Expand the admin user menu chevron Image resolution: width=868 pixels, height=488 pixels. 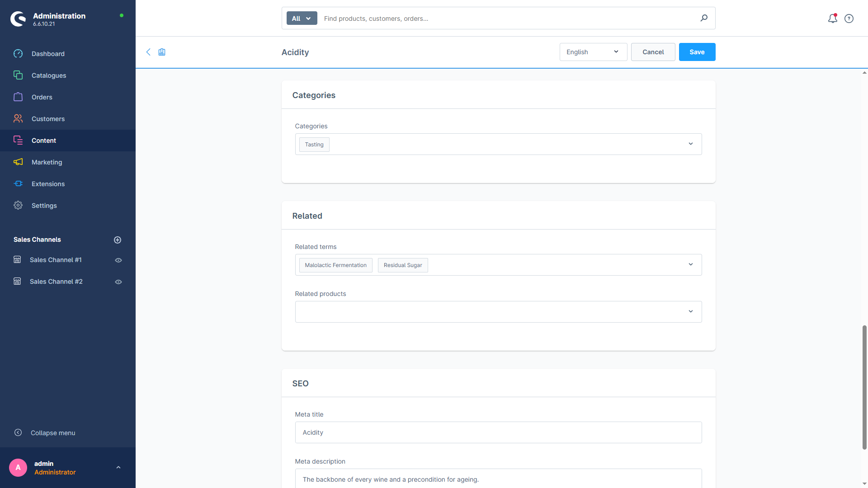click(x=118, y=468)
